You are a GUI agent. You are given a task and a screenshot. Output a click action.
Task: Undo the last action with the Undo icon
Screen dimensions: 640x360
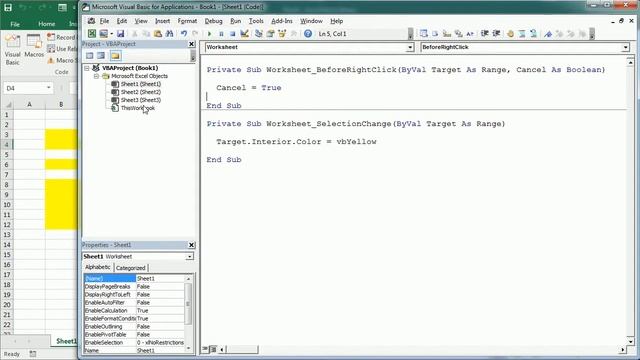(x=184, y=33)
